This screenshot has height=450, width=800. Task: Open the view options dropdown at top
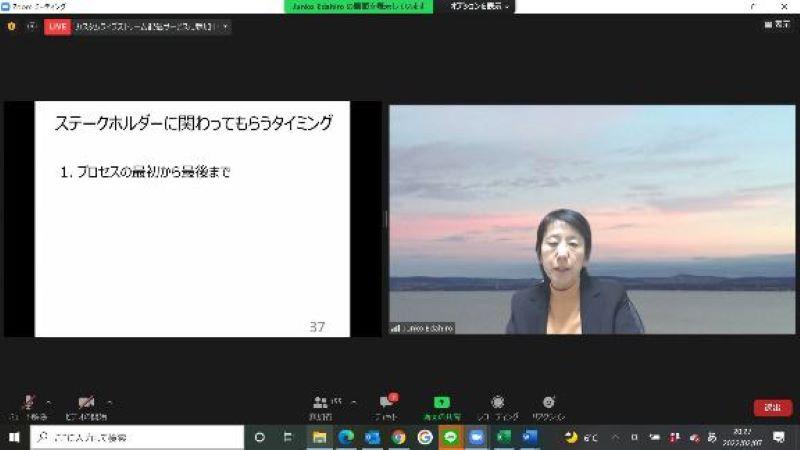click(x=480, y=7)
